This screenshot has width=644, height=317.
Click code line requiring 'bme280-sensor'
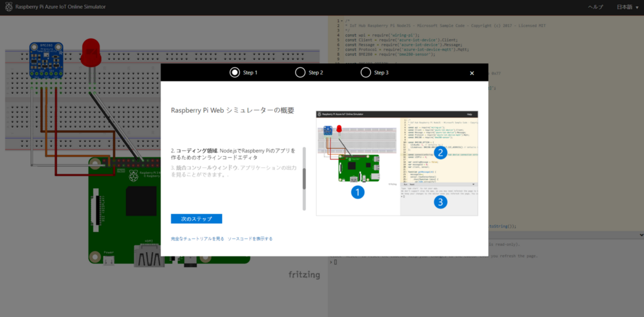(390, 54)
